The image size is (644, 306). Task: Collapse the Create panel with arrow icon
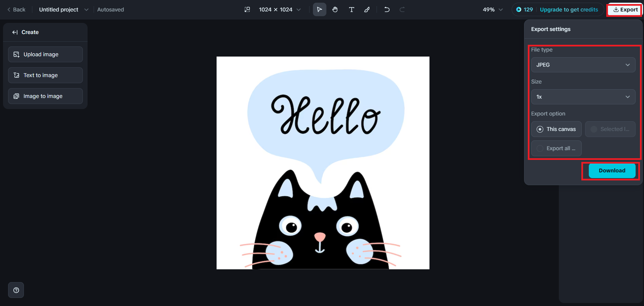pyautogui.click(x=15, y=32)
